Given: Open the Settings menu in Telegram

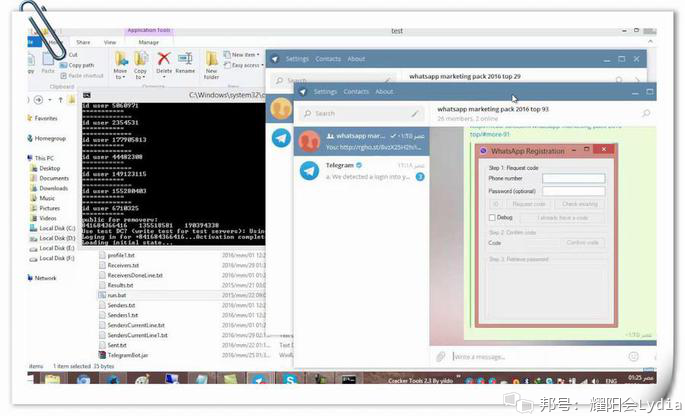Looking at the screenshot, I should coord(325,92).
